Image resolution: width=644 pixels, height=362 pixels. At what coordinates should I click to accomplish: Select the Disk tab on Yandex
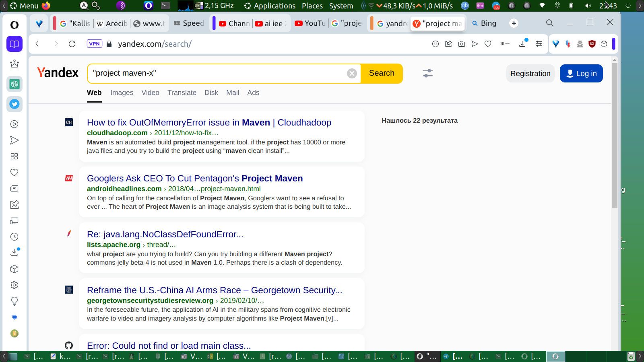[211, 93]
